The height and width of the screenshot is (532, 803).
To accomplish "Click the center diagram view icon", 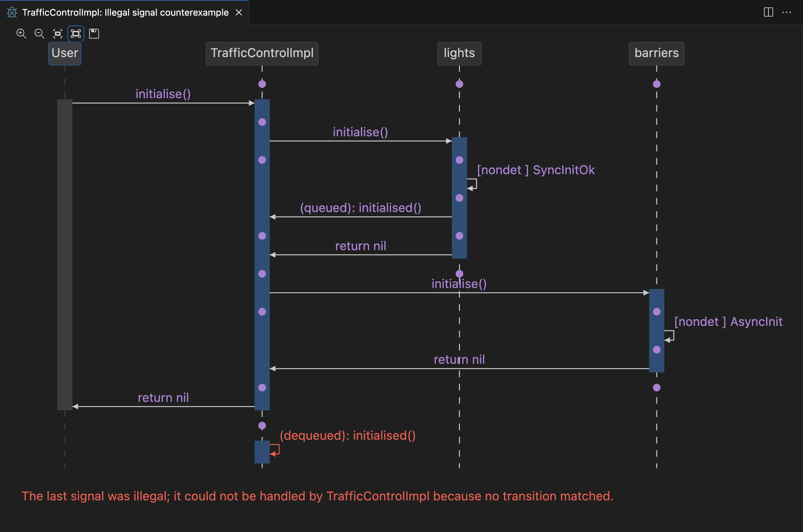I will pyautogui.click(x=58, y=34).
